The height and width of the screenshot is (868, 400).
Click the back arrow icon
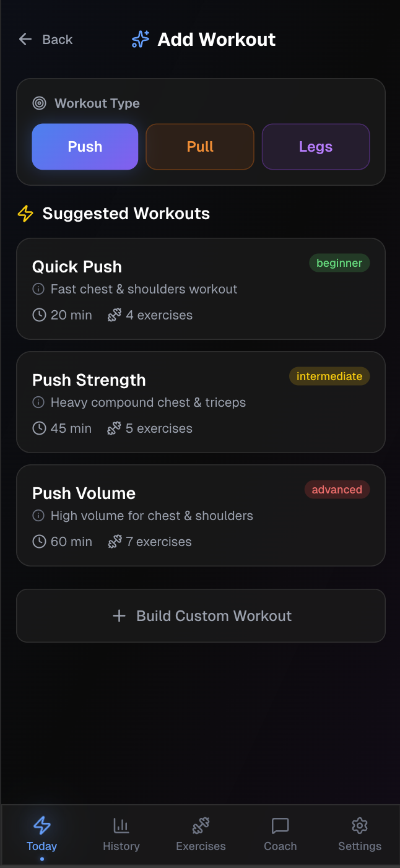tap(25, 40)
